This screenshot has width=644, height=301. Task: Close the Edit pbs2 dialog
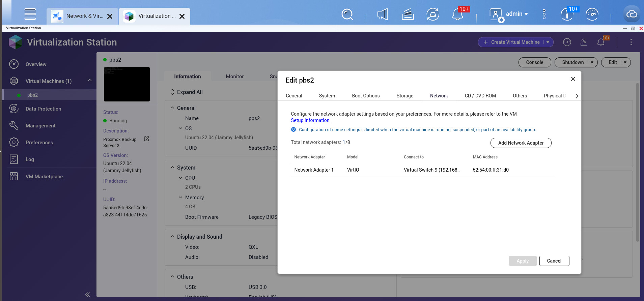(x=573, y=79)
